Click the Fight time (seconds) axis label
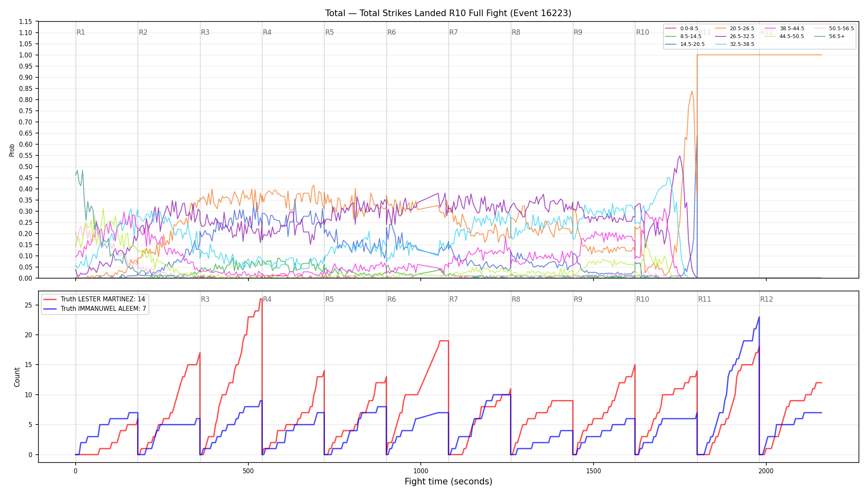The image size is (868, 496). (x=448, y=482)
